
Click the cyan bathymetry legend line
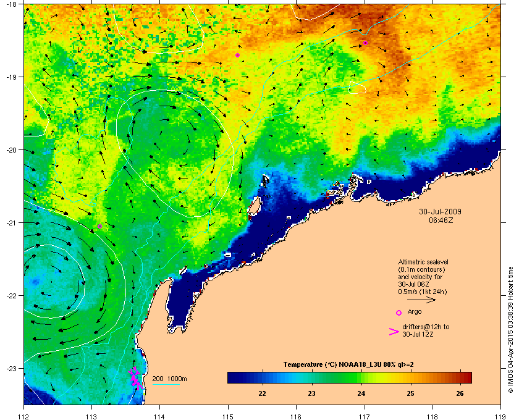pyautogui.click(x=166, y=385)
